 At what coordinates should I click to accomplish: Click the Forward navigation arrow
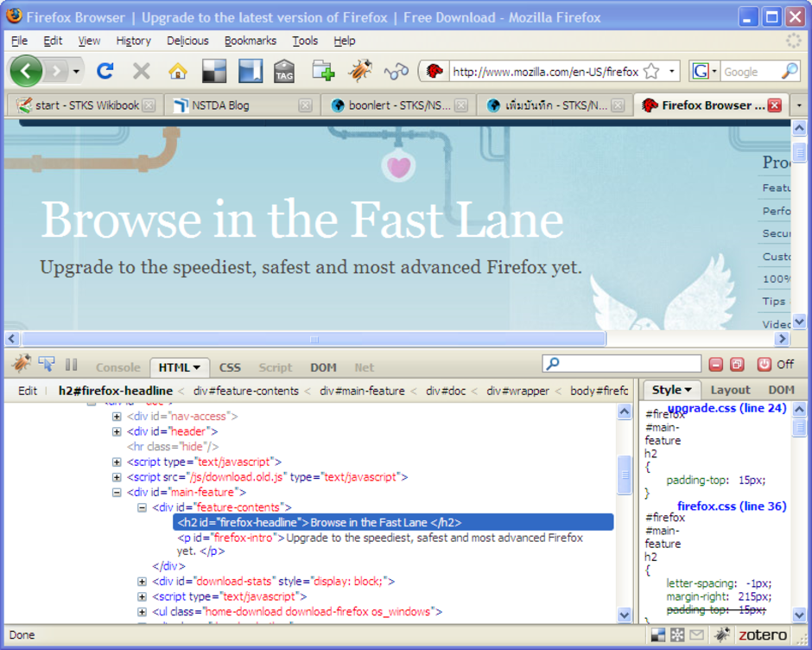coord(56,72)
